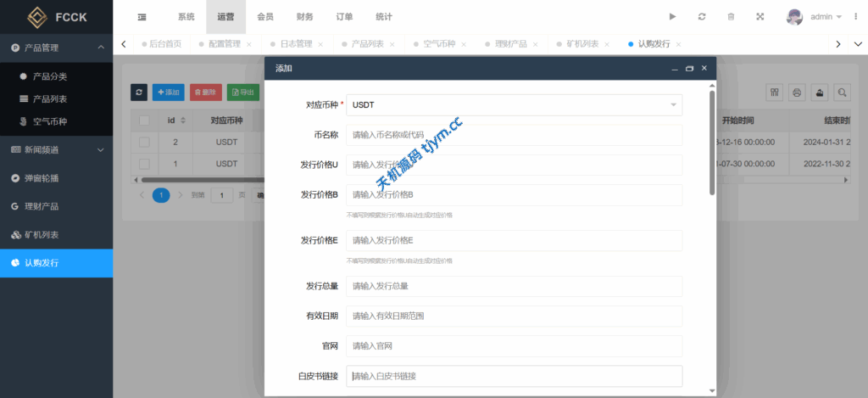Image resolution: width=868 pixels, height=398 pixels.
Task: Close the 日志管理 tab
Action: 320,44
